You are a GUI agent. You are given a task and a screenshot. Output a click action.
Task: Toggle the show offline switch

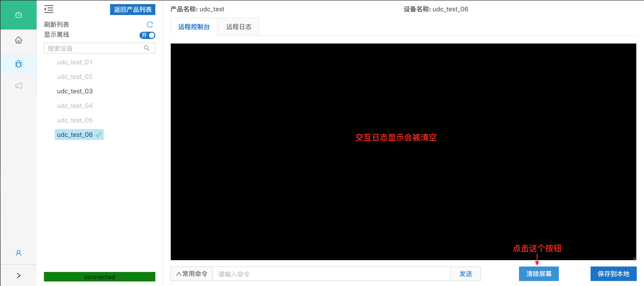147,35
